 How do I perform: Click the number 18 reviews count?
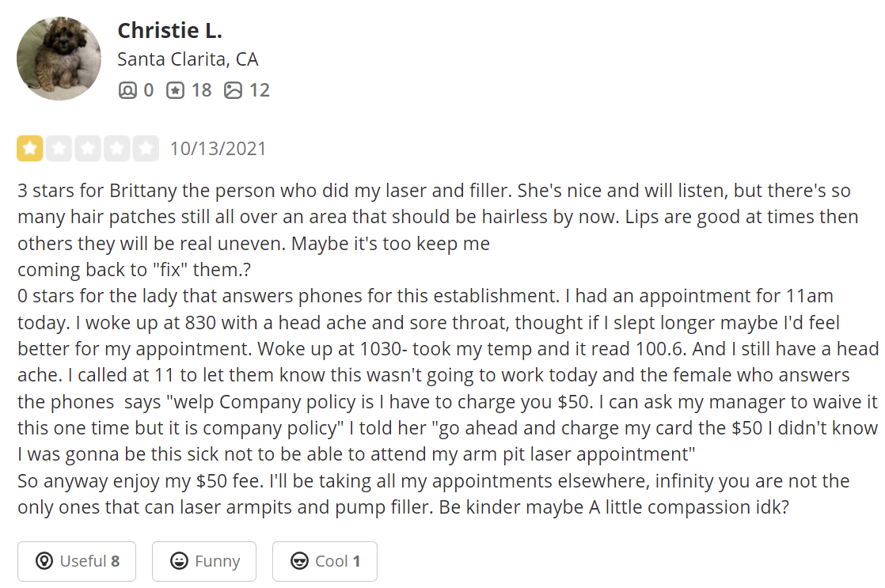pos(202,90)
